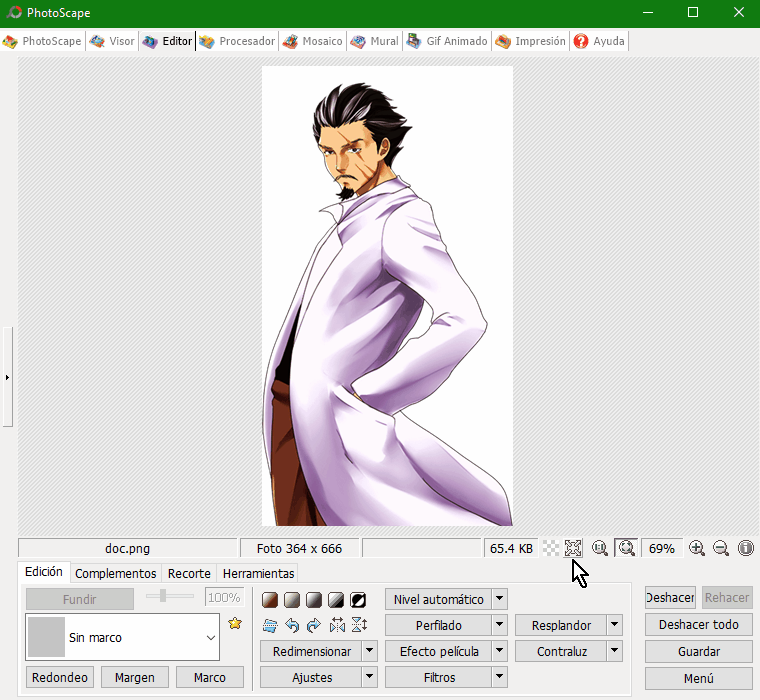The width and height of the screenshot is (760, 700).
Task: Click the Perfilado button
Action: click(439, 625)
